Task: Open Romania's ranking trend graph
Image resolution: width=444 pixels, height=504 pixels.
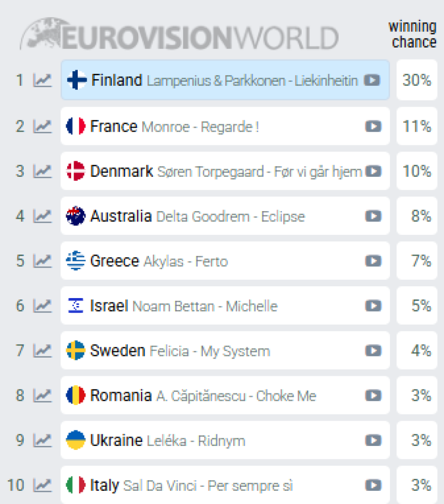Action: click(43, 395)
